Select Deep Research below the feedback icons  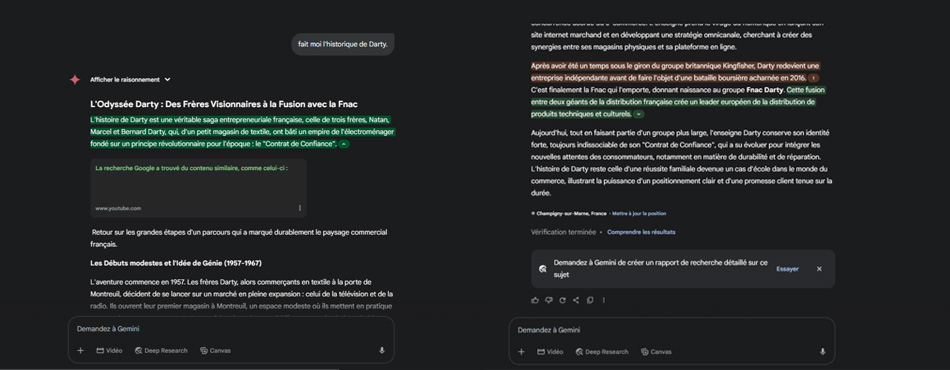click(x=601, y=351)
